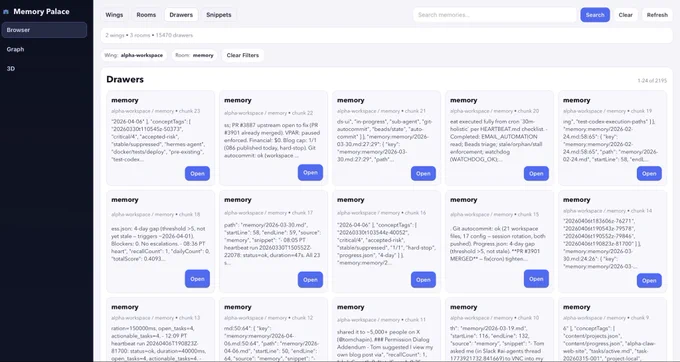Open the chunk 20 memory drawer

[x=536, y=173]
